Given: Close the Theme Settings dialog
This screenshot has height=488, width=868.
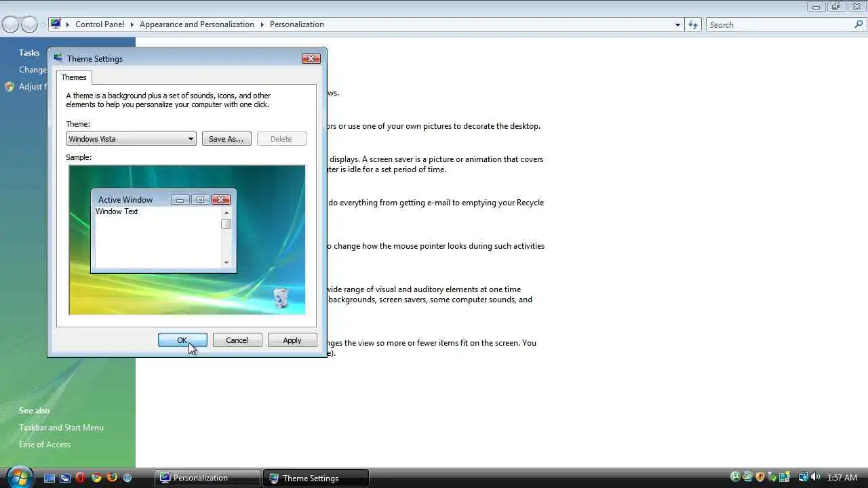Looking at the screenshot, I should (311, 58).
